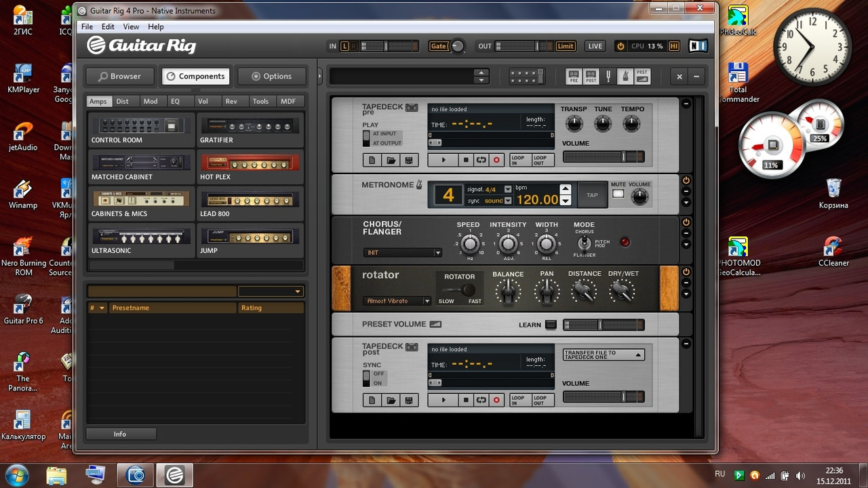Flip the Tapedeck pre PLAY at input/output switch

click(x=367, y=138)
